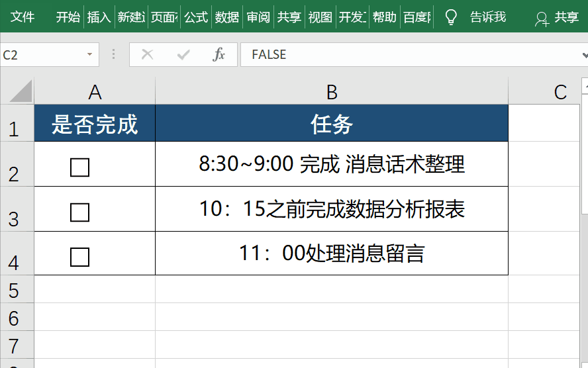Click cell with 8:30~9:00 完成 消息话术整理
Image resolution: width=588 pixels, height=368 pixels.
(332, 163)
